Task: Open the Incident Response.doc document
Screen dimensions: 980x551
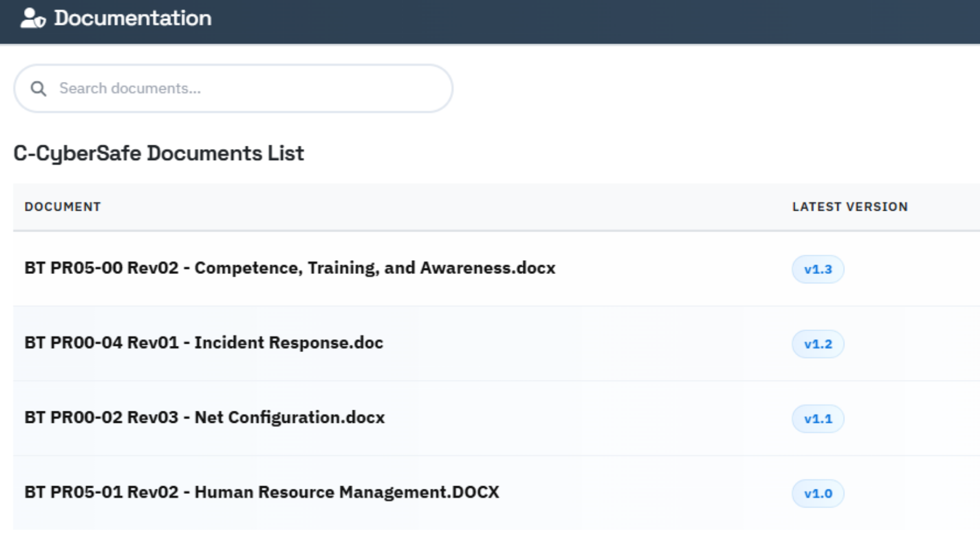Action: [x=204, y=342]
